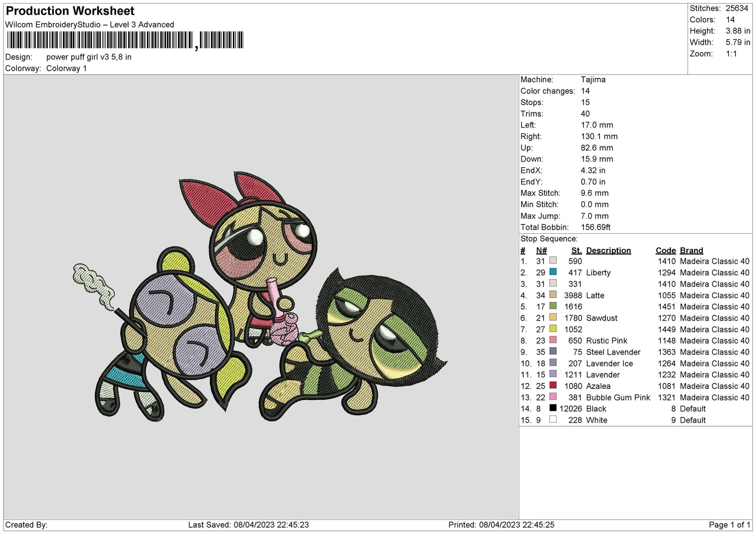The width and height of the screenshot is (756, 534).
Task: Click the gray color swatch in stop row 3
Action: pos(553,283)
